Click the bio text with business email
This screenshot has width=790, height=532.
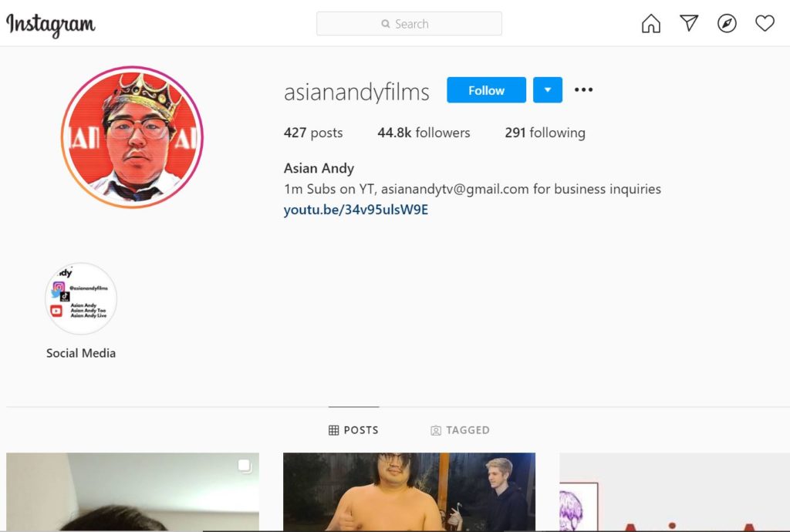[x=472, y=189]
